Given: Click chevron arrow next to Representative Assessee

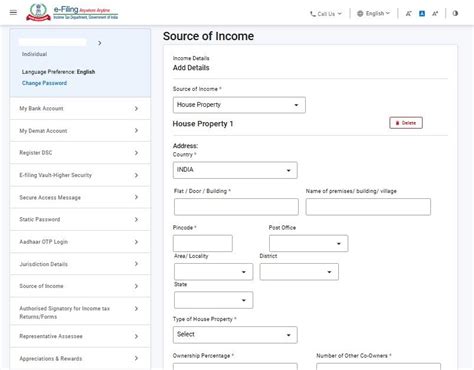Looking at the screenshot, I should (136, 336).
